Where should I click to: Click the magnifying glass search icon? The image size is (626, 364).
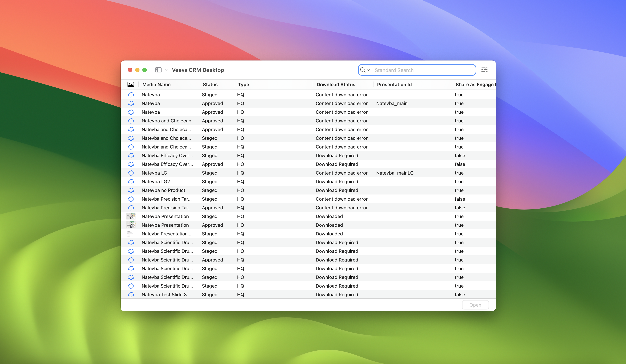click(363, 70)
